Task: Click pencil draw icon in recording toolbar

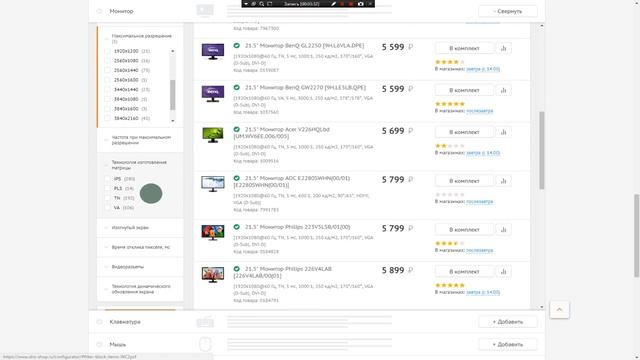Action: [333, 4]
